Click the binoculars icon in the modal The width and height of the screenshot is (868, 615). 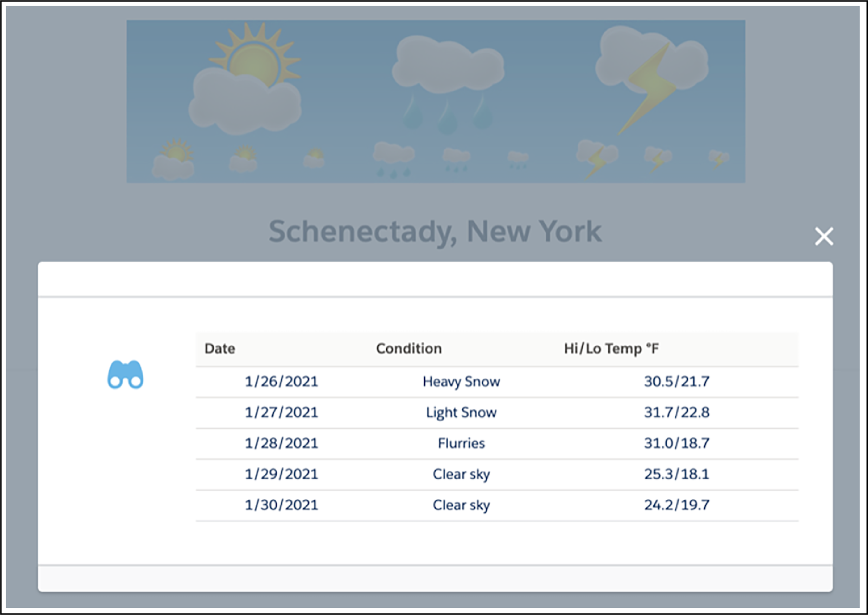[x=125, y=375]
